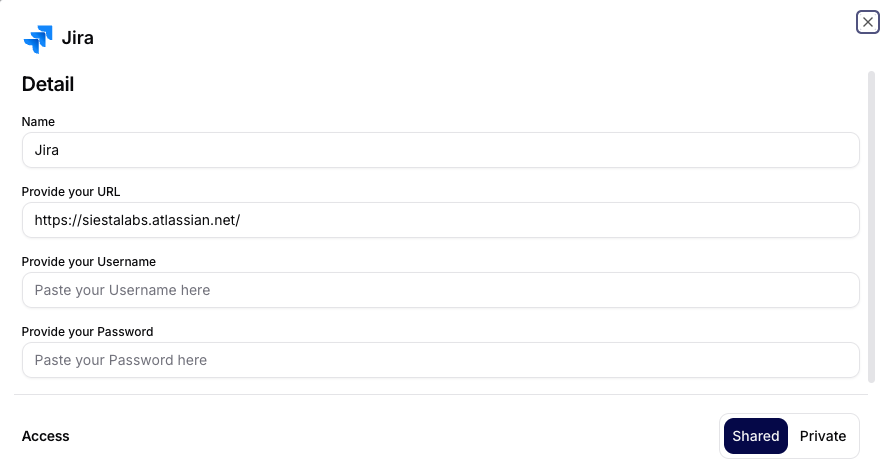The image size is (887, 472).
Task: Focus the Name input field
Action: [x=440, y=151]
